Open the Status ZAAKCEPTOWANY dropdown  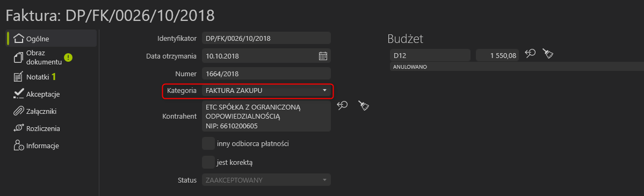[266, 180]
